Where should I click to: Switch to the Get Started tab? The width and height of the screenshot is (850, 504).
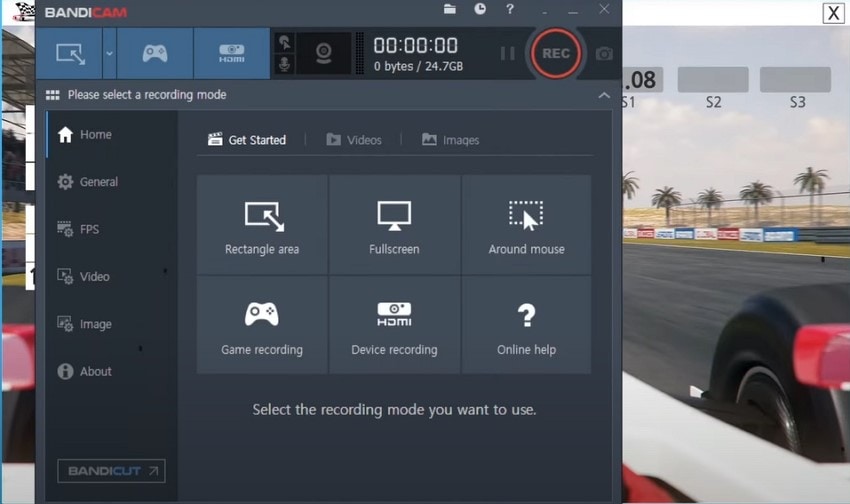(x=247, y=140)
